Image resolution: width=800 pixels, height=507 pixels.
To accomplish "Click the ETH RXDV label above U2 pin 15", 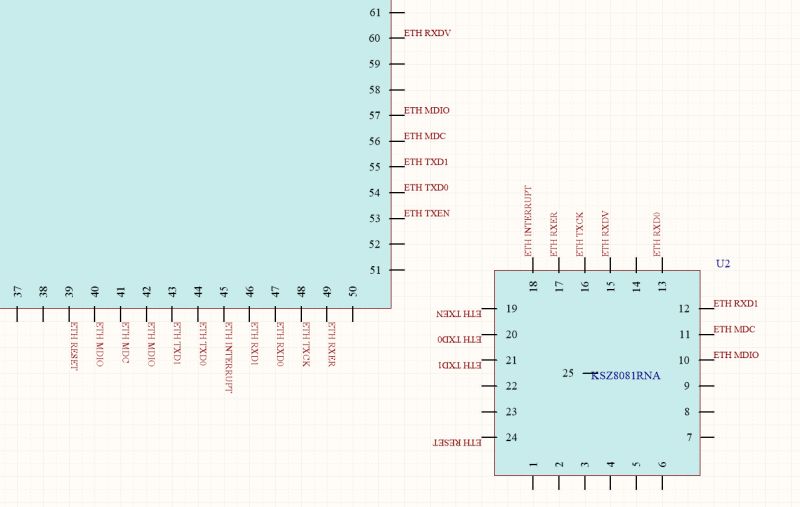I will pos(606,233).
